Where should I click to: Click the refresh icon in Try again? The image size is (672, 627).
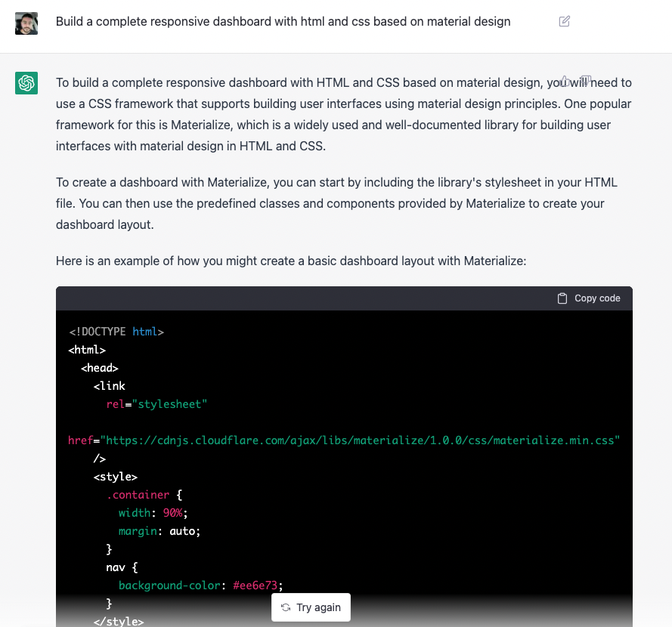pos(286,607)
